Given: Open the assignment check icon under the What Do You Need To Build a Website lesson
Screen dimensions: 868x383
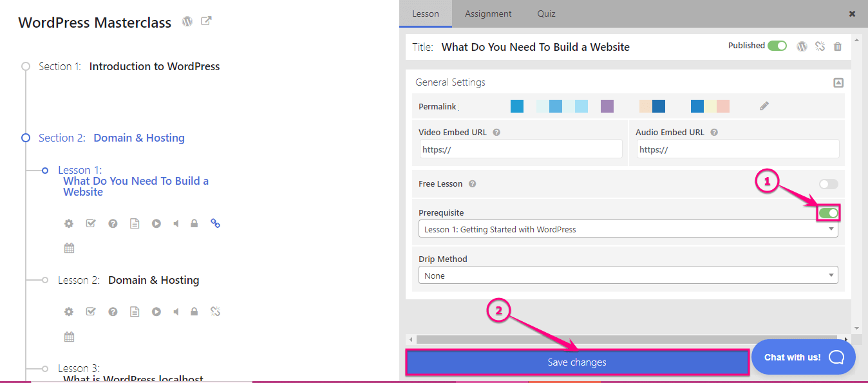Looking at the screenshot, I should (91, 223).
